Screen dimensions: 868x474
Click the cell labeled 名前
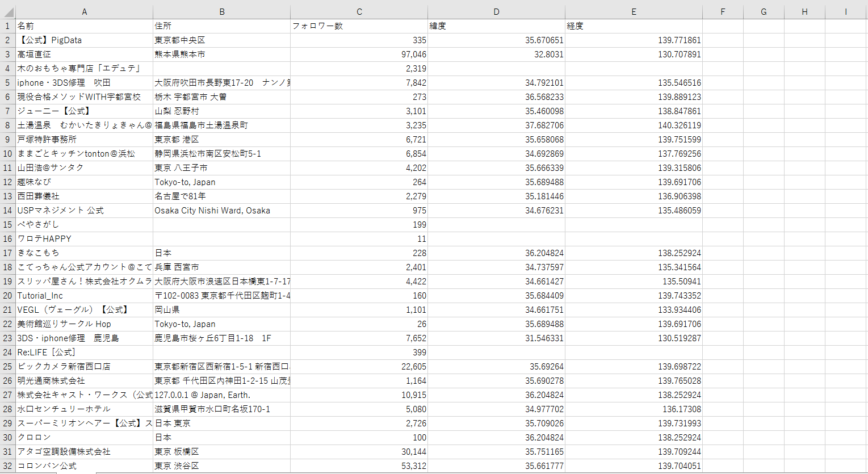tap(85, 26)
